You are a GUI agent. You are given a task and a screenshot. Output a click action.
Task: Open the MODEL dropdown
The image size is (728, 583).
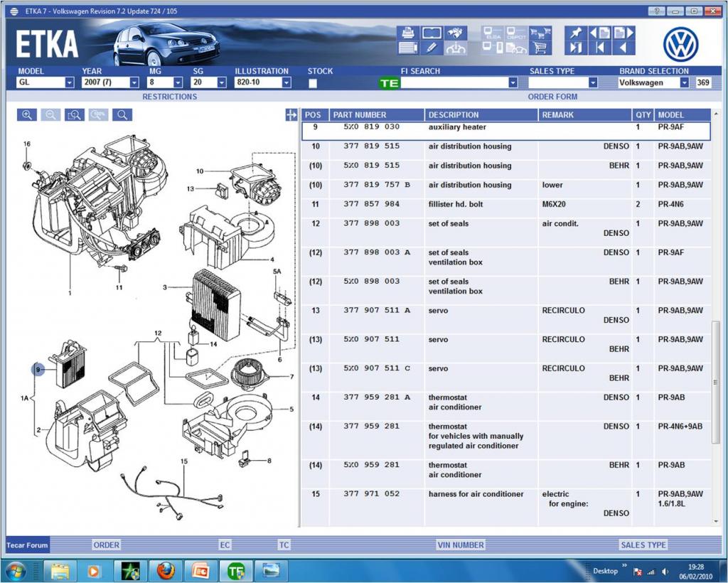coord(70,82)
